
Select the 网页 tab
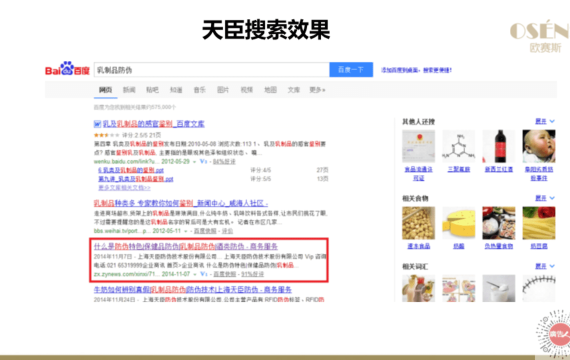point(105,90)
